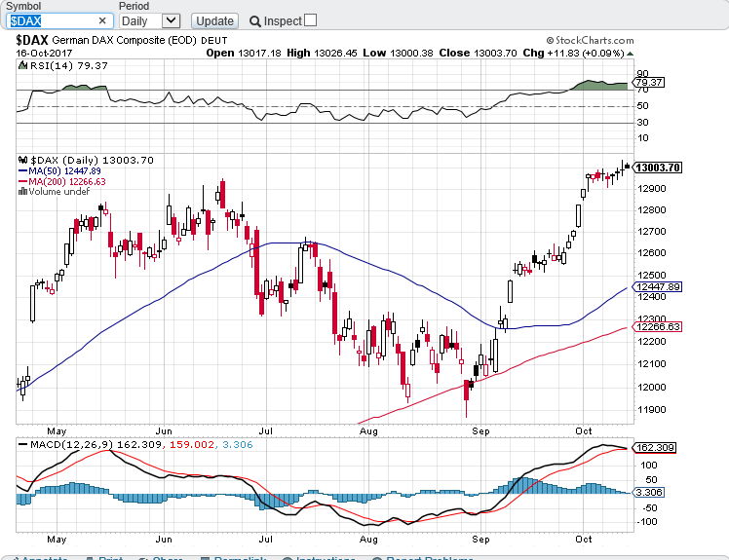The image size is (729, 560).
Task: Enable the Inspect checkbox
Action: tap(311, 20)
